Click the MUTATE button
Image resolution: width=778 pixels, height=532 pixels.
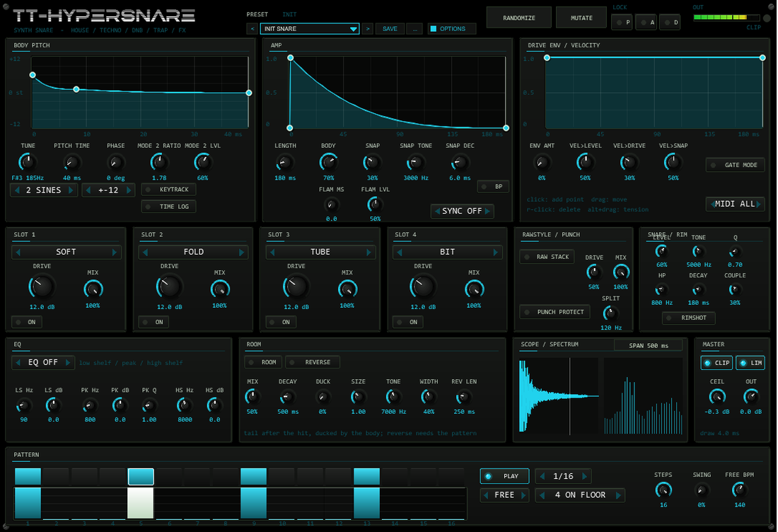pyautogui.click(x=581, y=18)
